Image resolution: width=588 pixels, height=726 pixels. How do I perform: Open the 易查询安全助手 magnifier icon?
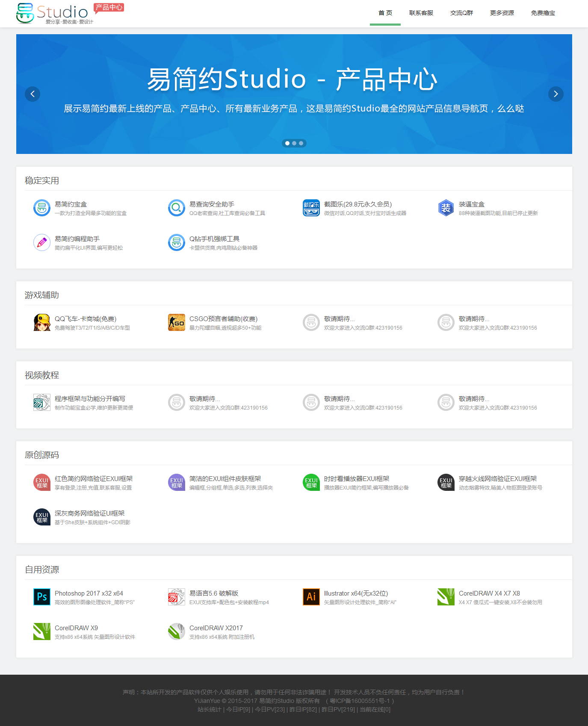pos(177,208)
